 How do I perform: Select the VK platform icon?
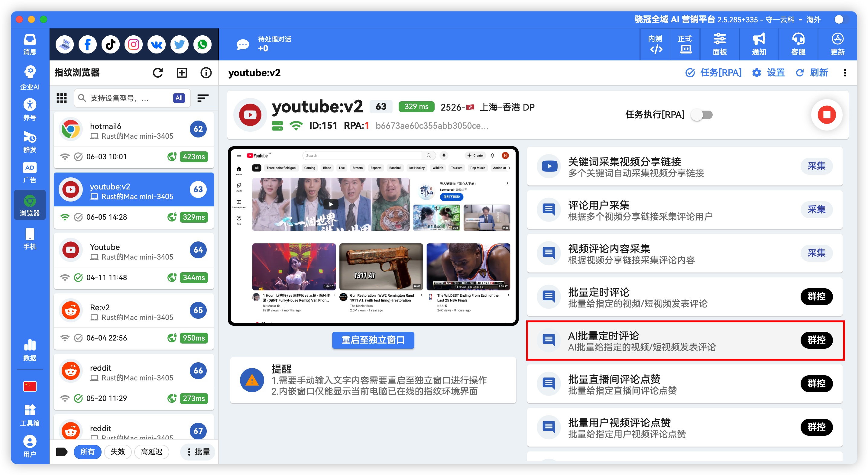pyautogui.click(x=156, y=44)
